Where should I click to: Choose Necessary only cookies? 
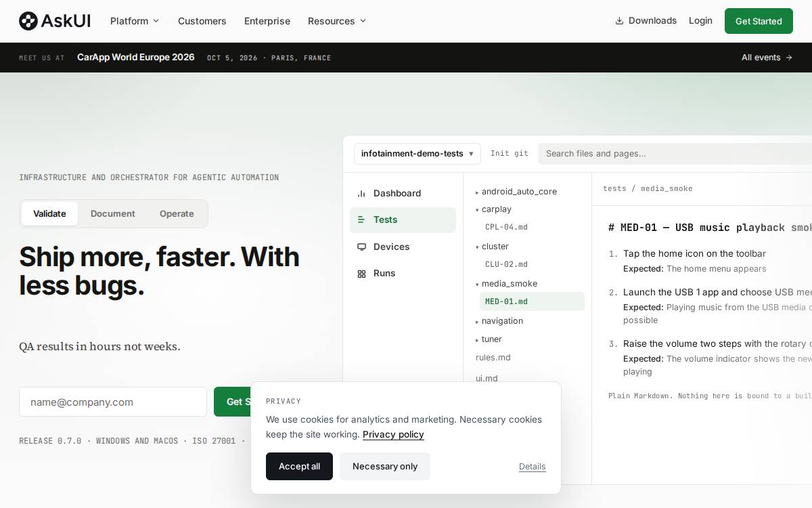(x=385, y=466)
